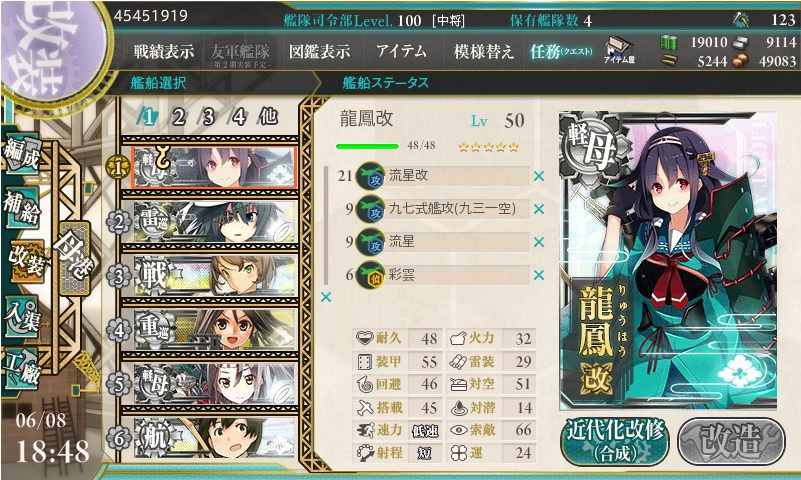
Task: Remove 流星改 with its X button
Action: [x=538, y=176]
